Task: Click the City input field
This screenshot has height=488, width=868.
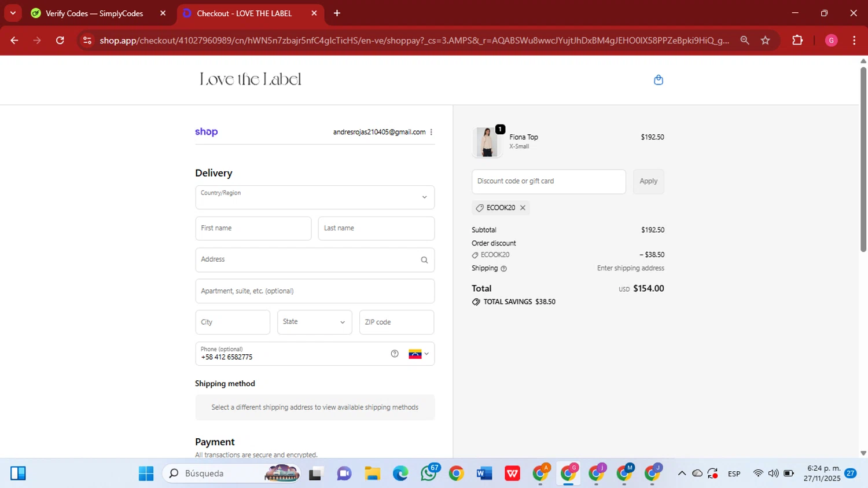Action: click(233, 322)
